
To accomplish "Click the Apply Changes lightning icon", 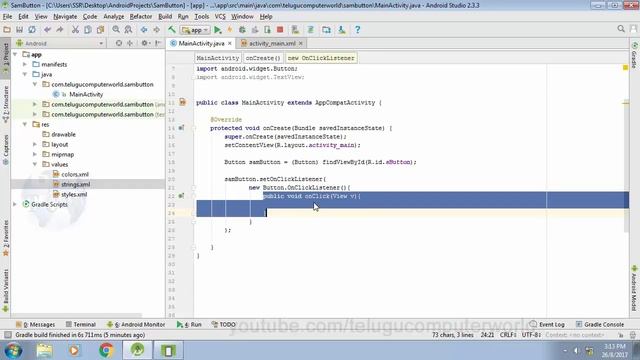I will 230,29.
